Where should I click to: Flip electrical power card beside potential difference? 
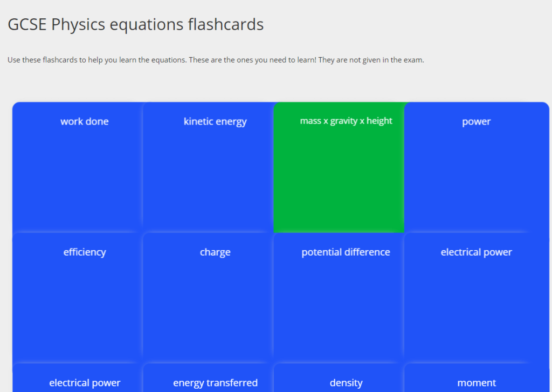pyautogui.click(x=477, y=298)
